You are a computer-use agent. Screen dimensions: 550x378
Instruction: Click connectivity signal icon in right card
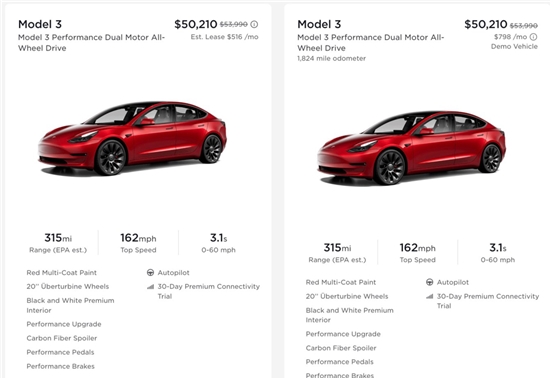(430, 296)
